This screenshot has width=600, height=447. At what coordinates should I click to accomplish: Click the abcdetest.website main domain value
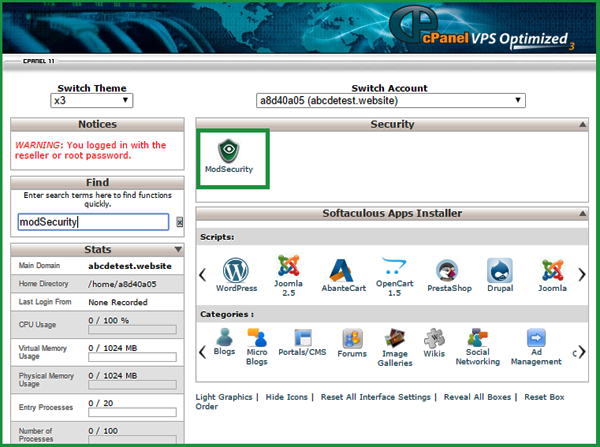point(130,266)
